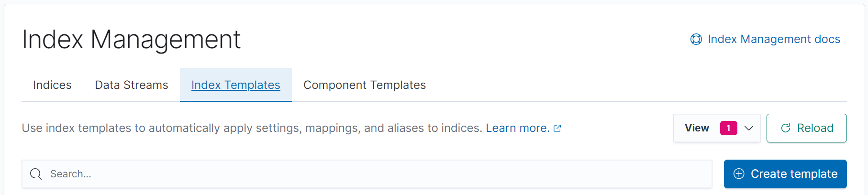The image size is (868, 195).
Task: Click the magnifying glass search icon
Action: (x=36, y=174)
